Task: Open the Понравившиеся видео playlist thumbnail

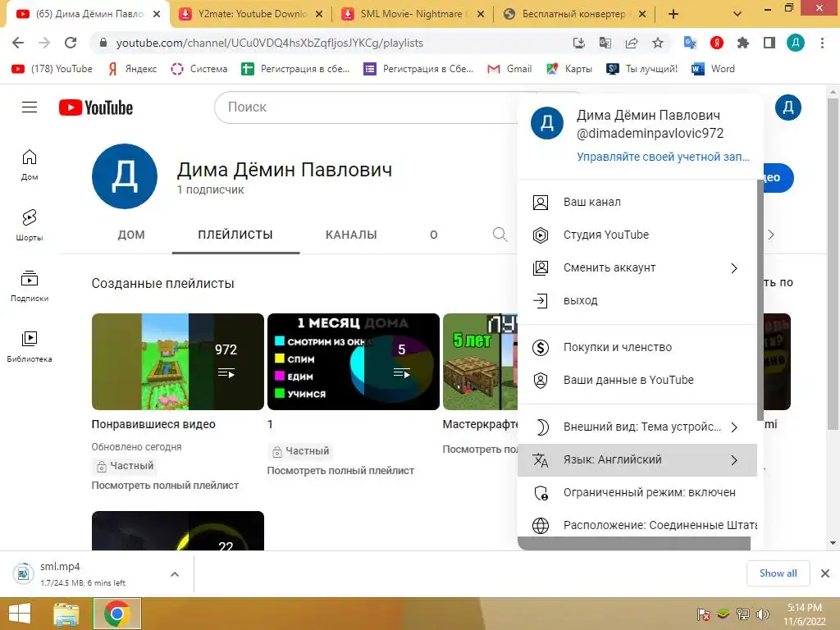Action: (178, 362)
